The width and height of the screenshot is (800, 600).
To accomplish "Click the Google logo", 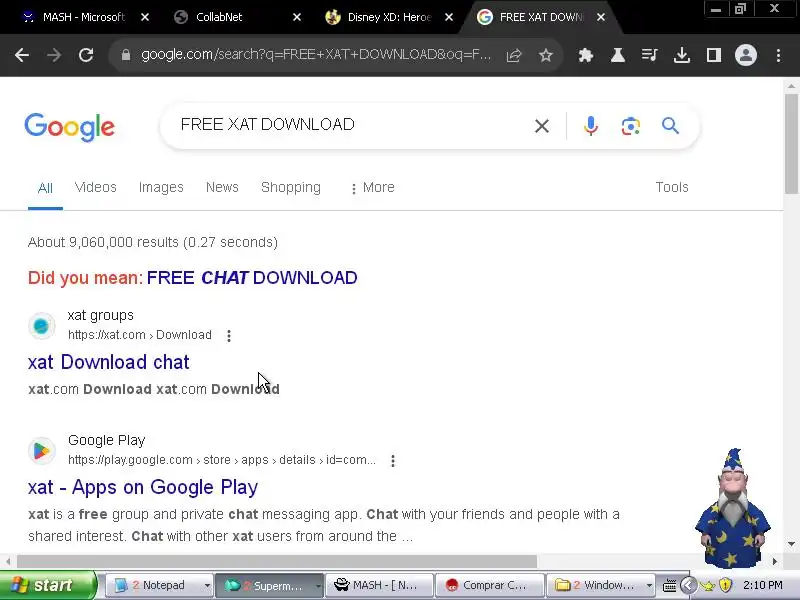I will click(69, 127).
